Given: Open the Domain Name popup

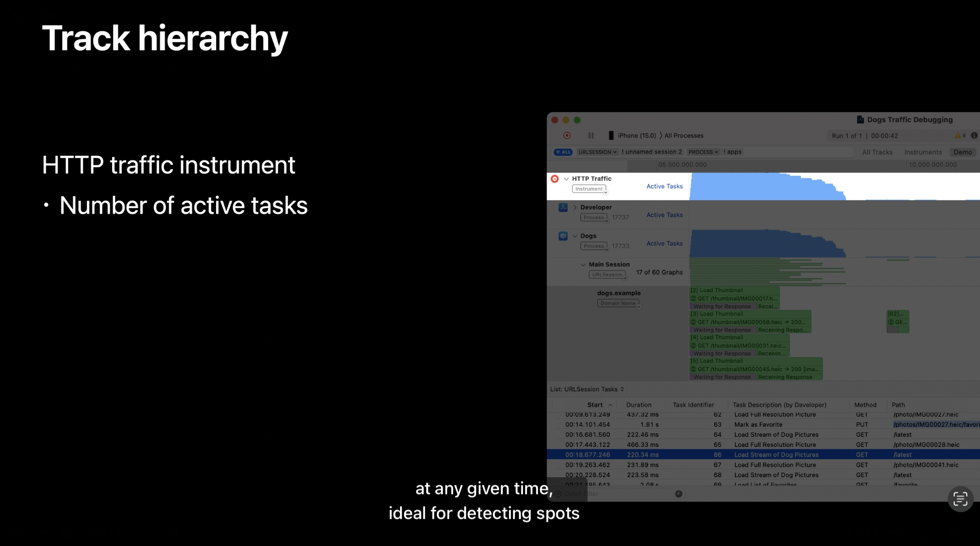Looking at the screenshot, I should 619,303.
